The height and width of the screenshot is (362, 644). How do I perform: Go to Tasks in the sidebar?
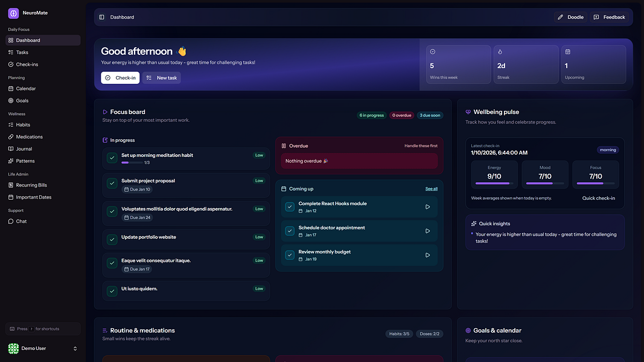click(x=43, y=52)
